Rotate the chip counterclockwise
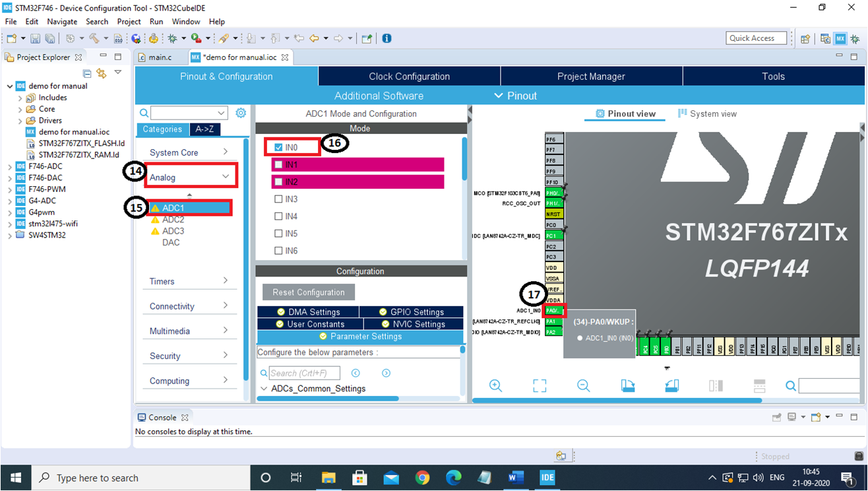The image size is (868, 491). coord(671,385)
